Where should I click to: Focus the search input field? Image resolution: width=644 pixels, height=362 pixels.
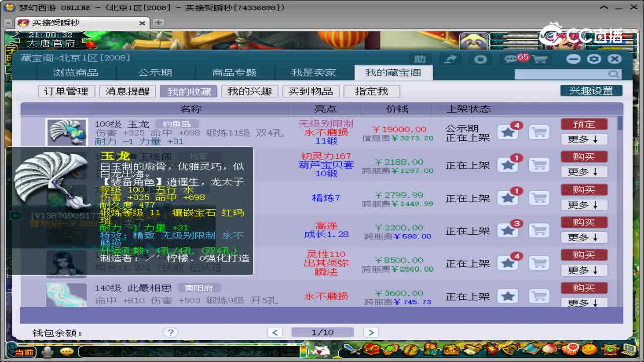[x=561, y=74]
